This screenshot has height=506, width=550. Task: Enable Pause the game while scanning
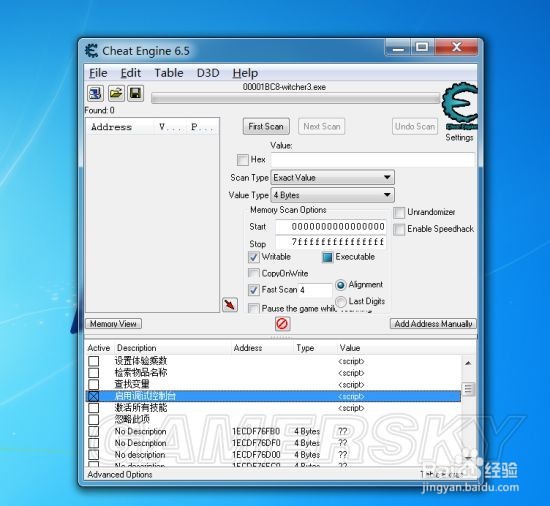(253, 309)
